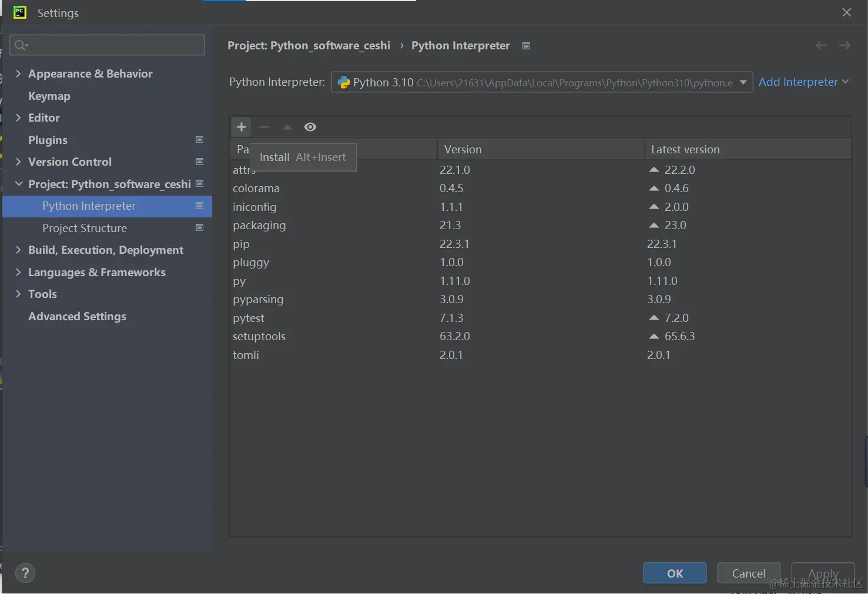This screenshot has height=594, width=868.
Task: Click upgrade arrow next to setuptools 65.6.3
Action: click(x=653, y=336)
